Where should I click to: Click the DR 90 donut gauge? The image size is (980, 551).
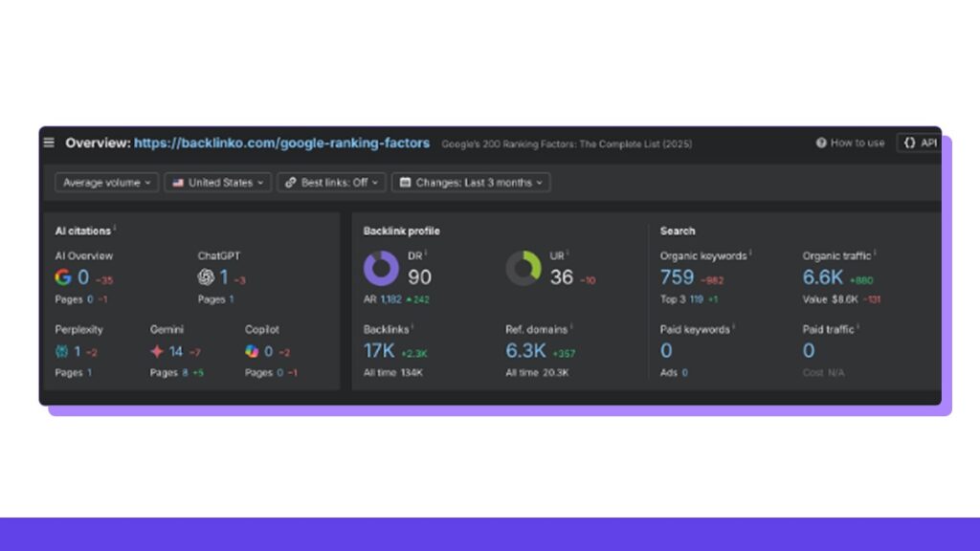tap(381, 269)
